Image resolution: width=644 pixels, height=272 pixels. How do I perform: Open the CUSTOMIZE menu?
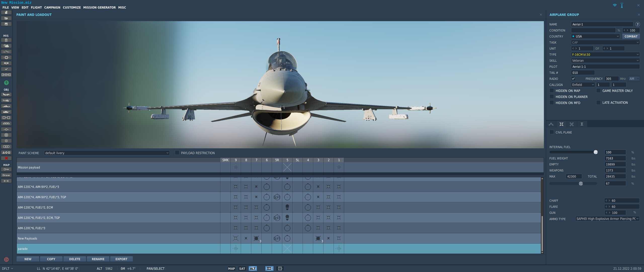[x=72, y=7]
